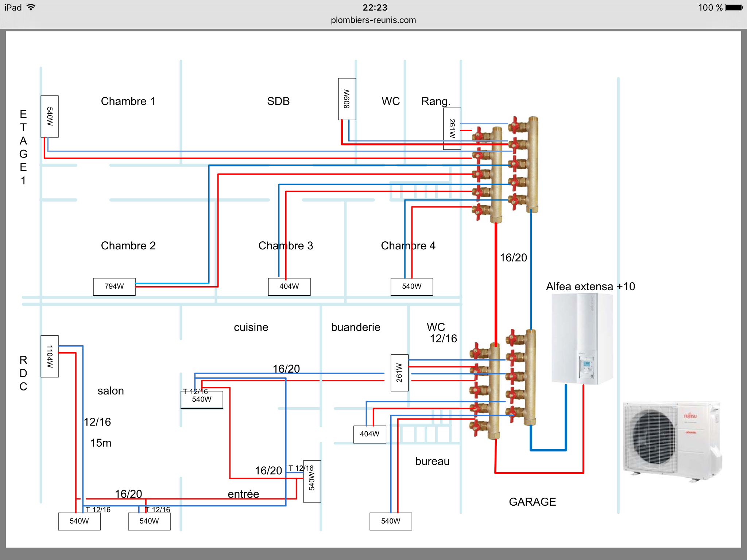Click the 540W radiator below bureau
The width and height of the screenshot is (747, 560).
[391, 521]
